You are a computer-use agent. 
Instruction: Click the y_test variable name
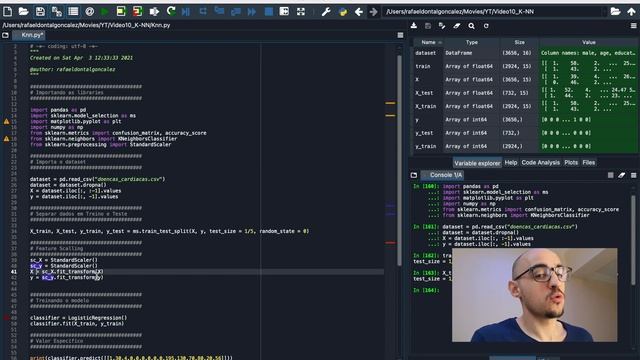[x=424, y=133]
